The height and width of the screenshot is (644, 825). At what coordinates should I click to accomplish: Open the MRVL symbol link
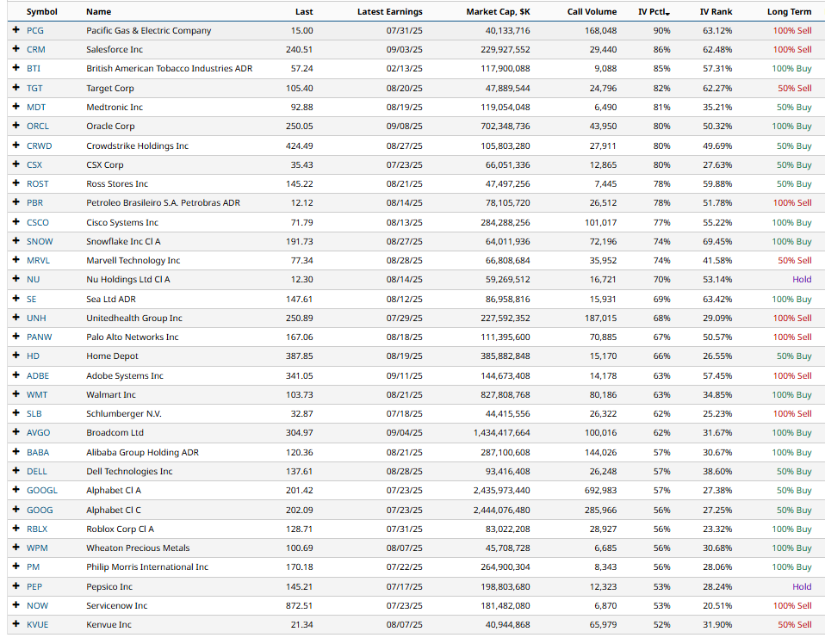coord(39,260)
